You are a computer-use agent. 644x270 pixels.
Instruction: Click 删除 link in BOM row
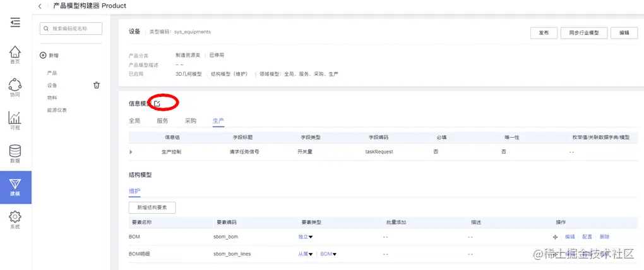point(605,237)
